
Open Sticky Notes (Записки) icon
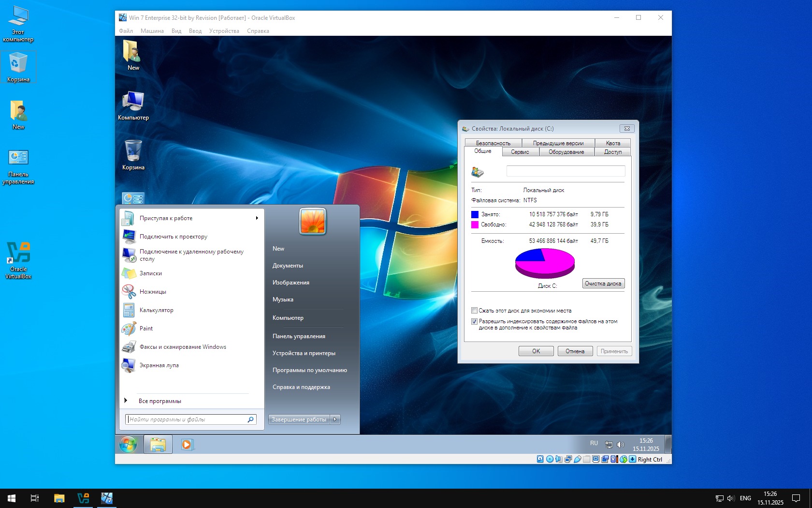[129, 273]
